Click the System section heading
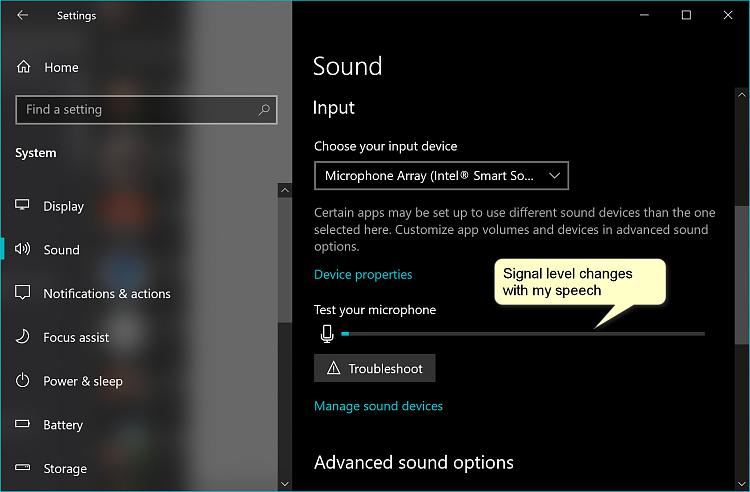Image resolution: width=750 pixels, height=492 pixels. pyautogui.click(x=36, y=153)
